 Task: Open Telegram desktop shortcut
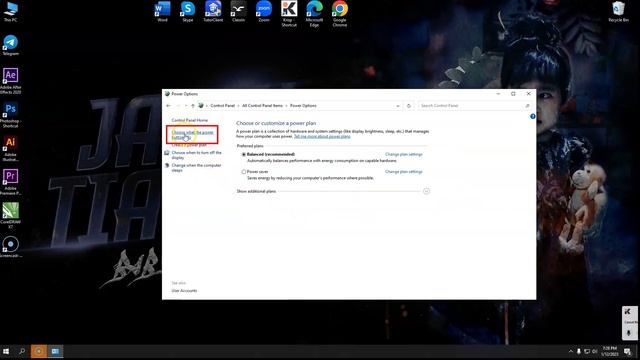point(11,45)
